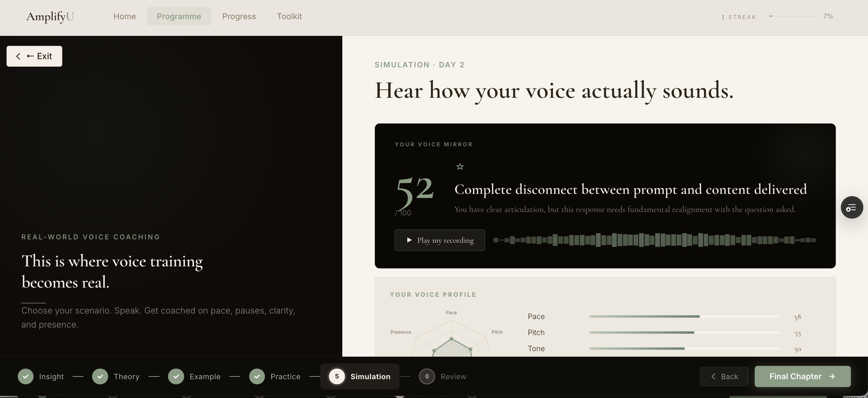
Task: Click the YOUR VOICE MIRROR heading
Action: click(x=434, y=144)
